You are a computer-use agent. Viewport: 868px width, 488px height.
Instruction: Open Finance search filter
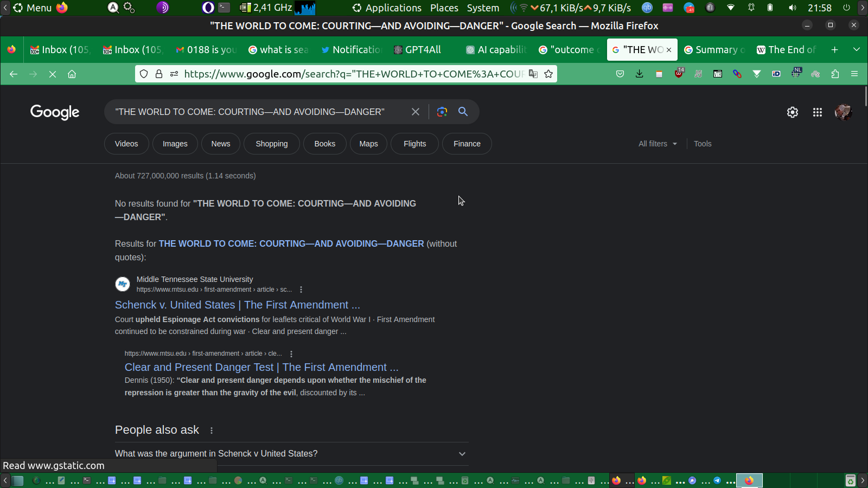(467, 144)
